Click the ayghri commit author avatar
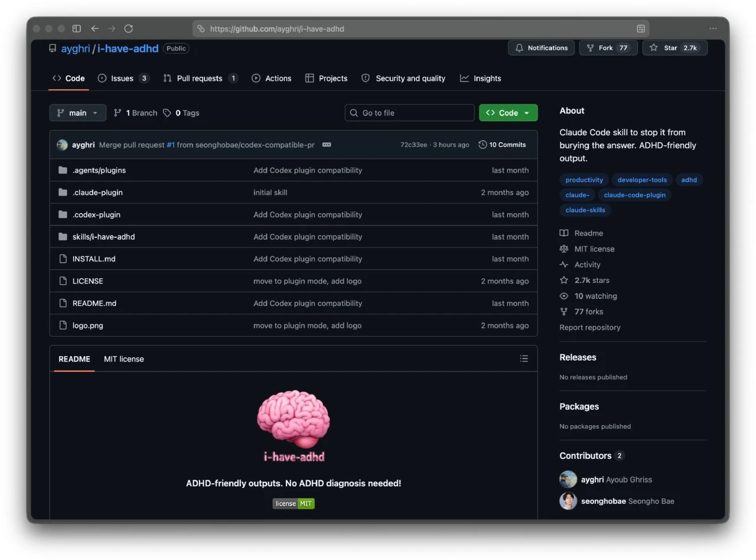 62,145
